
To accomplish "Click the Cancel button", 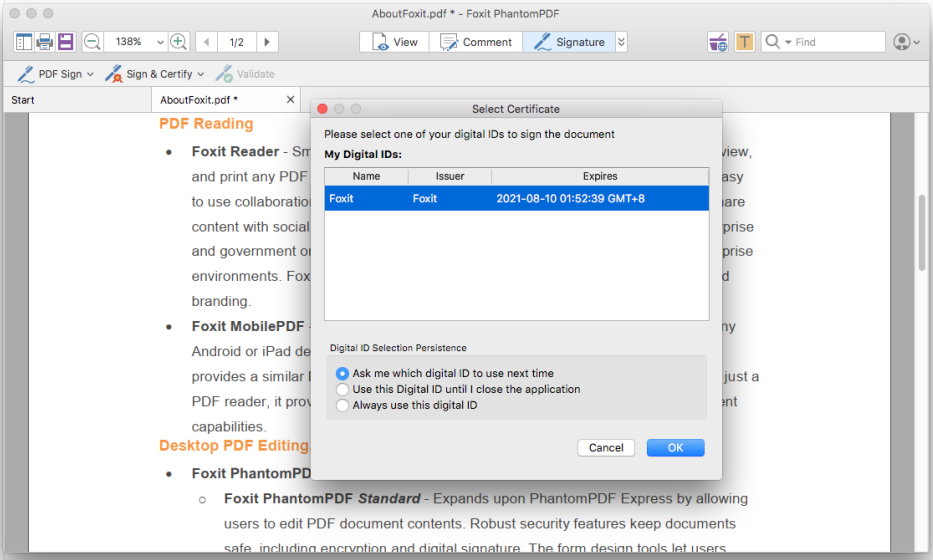I will point(606,448).
